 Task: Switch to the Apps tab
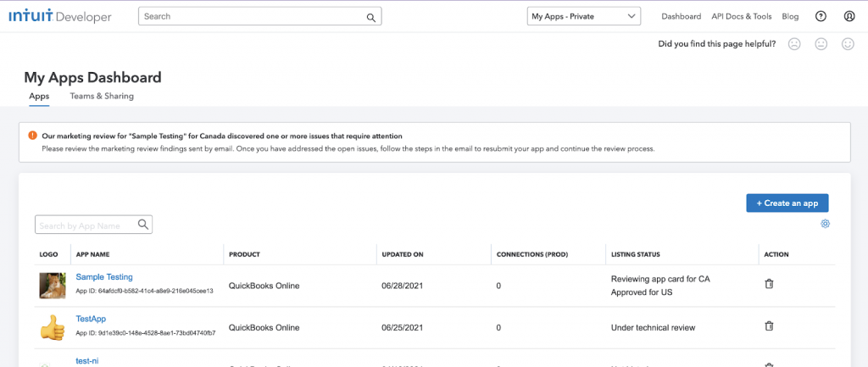39,97
